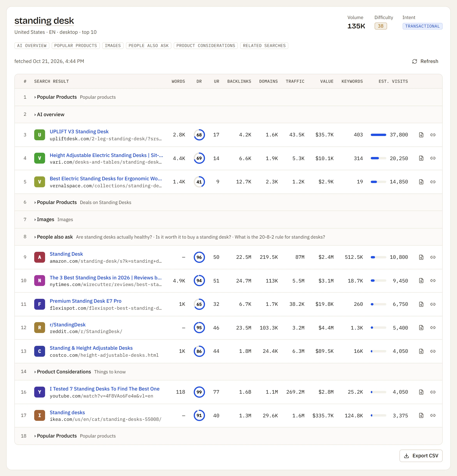Open page-inspect icon for costco.com row
The image size is (457, 476).
[421, 351]
